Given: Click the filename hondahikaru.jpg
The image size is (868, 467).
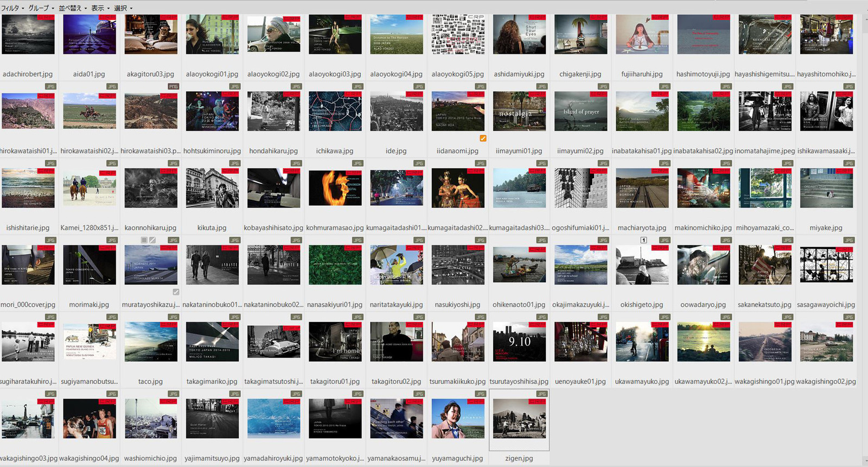Looking at the screenshot, I should coord(273,151).
